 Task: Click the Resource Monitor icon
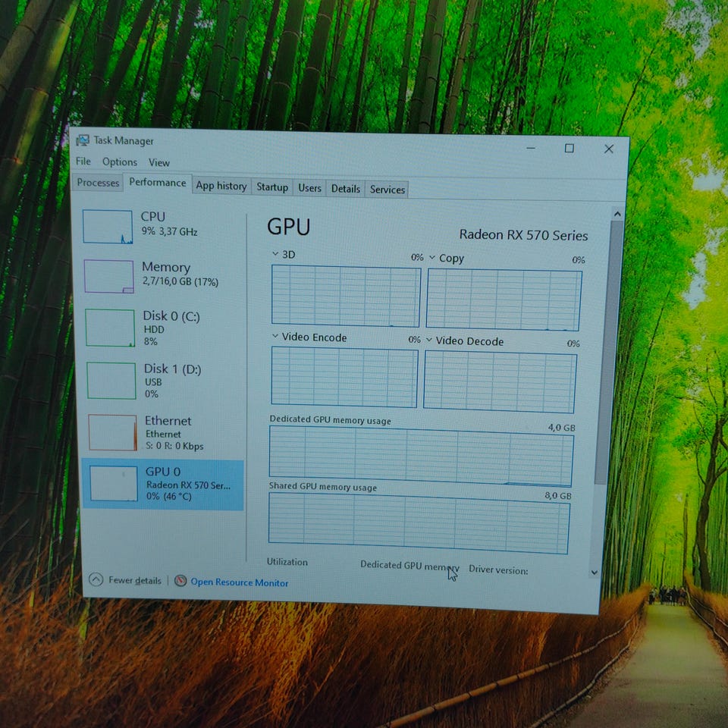[x=180, y=580]
